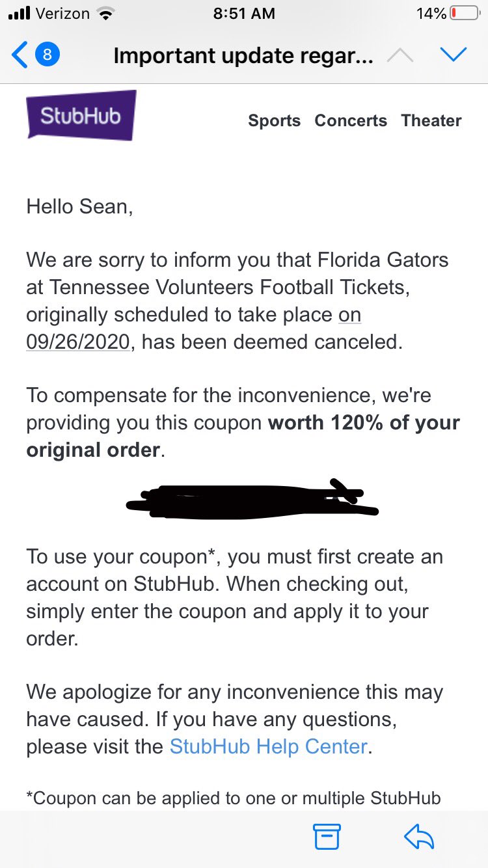Show the previous message with up arrow
The image size is (488, 868).
400,56
